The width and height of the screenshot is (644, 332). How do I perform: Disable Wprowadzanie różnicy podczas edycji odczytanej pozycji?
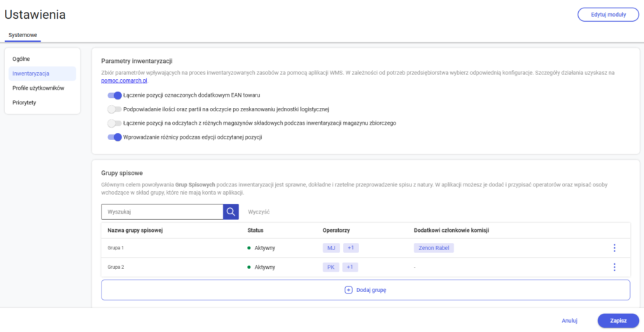[x=114, y=137]
